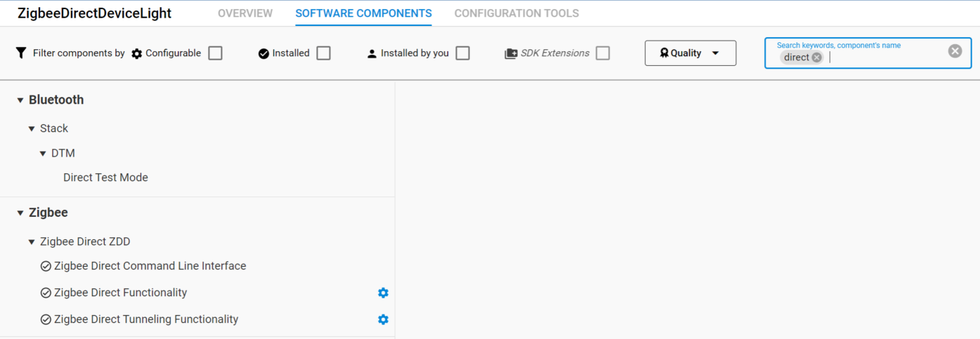Toggle the SDK Extensions checkbox

click(603, 53)
